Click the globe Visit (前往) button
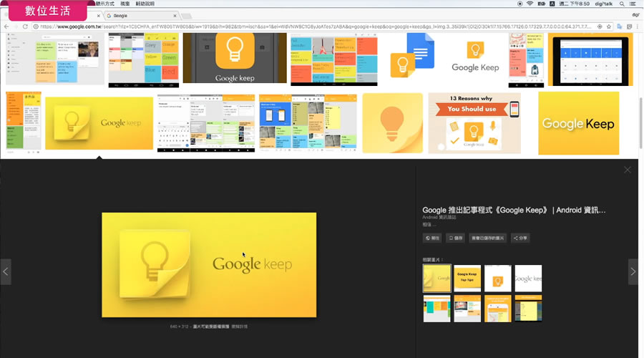The height and width of the screenshot is (358, 644). point(431,238)
